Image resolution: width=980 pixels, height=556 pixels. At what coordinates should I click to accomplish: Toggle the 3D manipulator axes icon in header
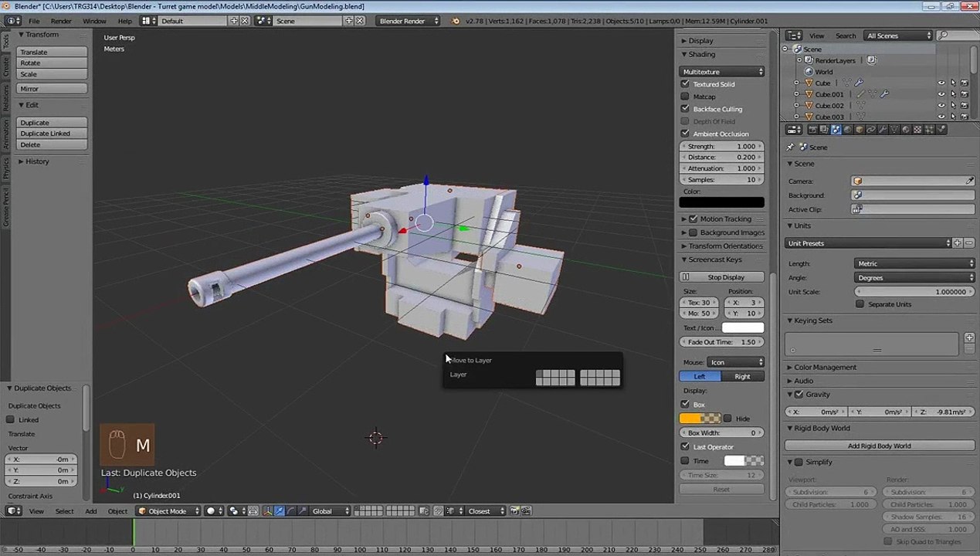pos(268,510)
